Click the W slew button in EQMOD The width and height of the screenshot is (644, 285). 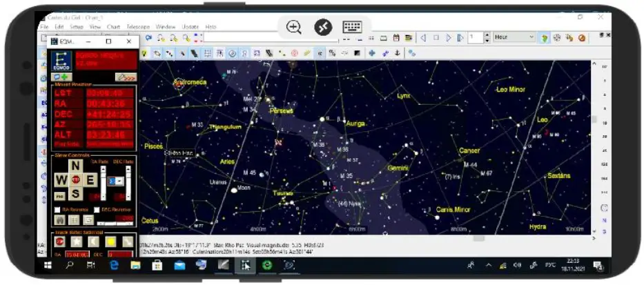pyautogui.click(x=61, y=180)
